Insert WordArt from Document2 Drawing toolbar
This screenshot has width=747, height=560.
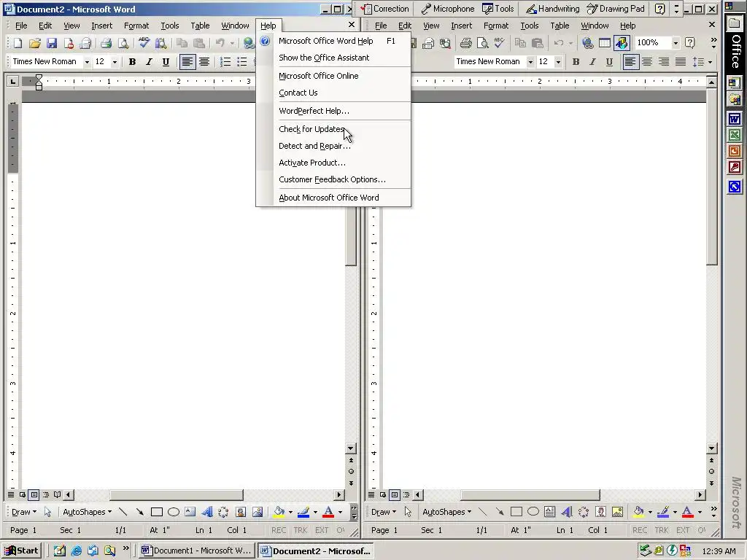point(206,512)
